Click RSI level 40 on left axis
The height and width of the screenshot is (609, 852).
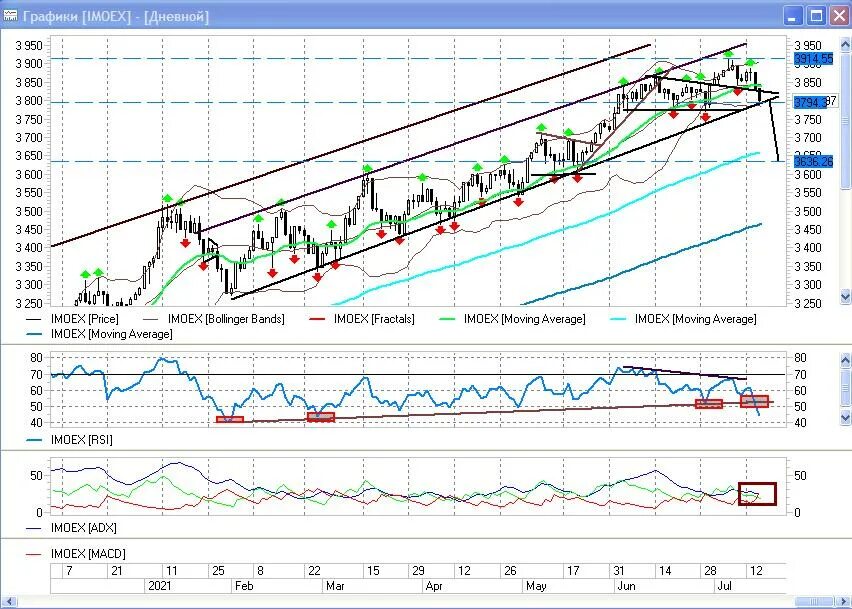(x=36, y=423)
